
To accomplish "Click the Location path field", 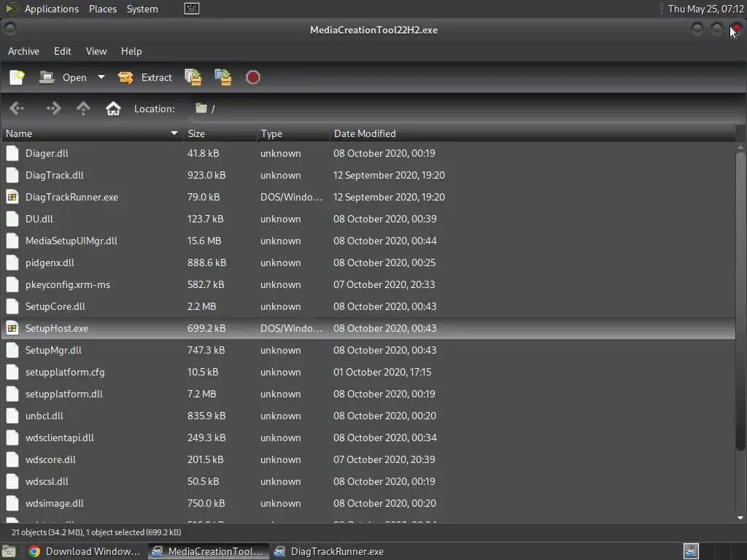I will pyautogui.click(x=467, y=109).
